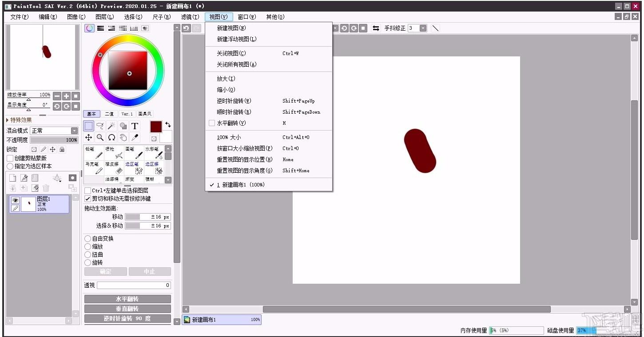644x337 pixels.
Task: Click brush list scroll-down arrow
Action: [x=168, y=180]
